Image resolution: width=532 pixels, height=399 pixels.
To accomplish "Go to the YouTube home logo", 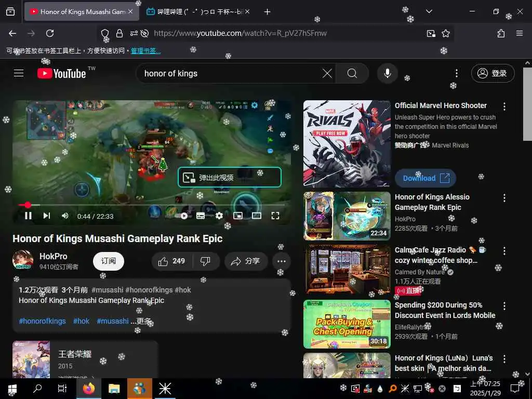I will point(62,73).
